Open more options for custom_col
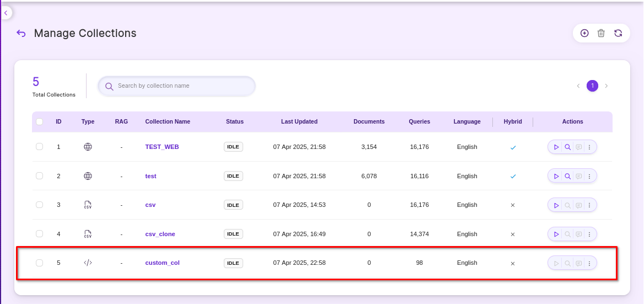Image resolution: width=644 pixels, height=304 pixels. (589, 263)
